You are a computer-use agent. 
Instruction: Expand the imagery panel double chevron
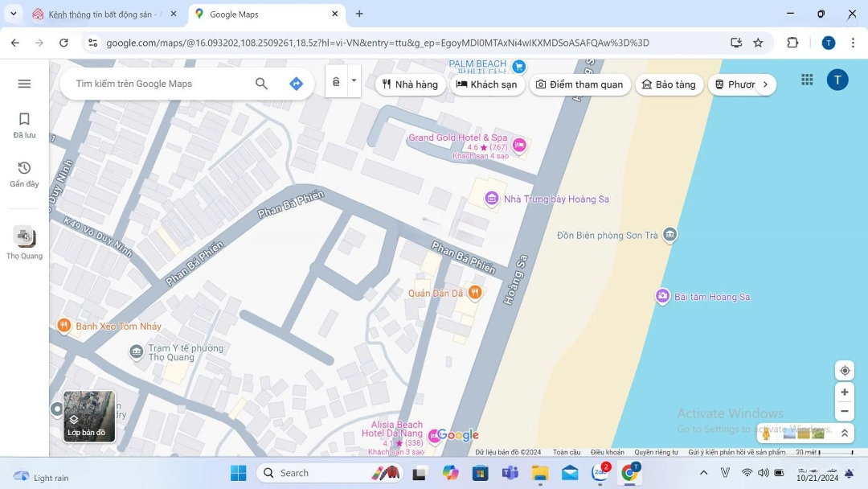[x=845, y=434]
